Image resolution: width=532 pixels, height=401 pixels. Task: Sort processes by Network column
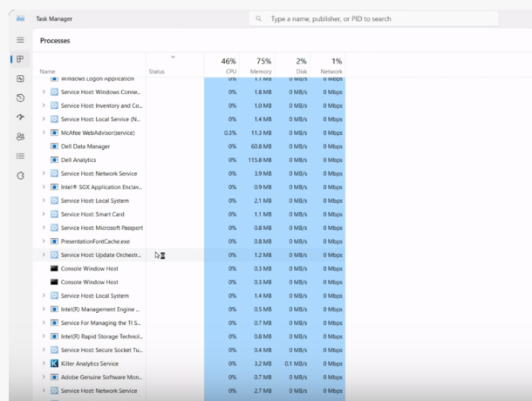click(328, 65)
